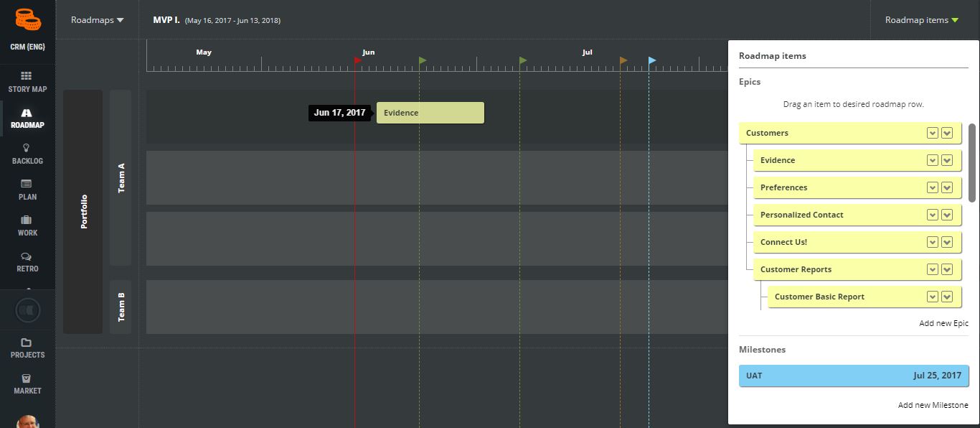Viewport: 980px width, 428px height.
Task: Click left chevron on Customer Basic Report epic
Action: click(933, 297)
